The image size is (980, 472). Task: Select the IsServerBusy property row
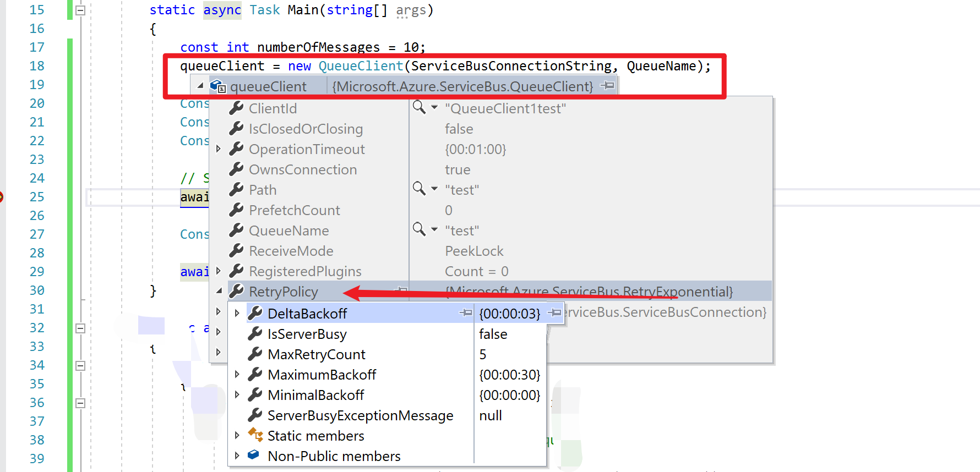[x=307, y=334]
